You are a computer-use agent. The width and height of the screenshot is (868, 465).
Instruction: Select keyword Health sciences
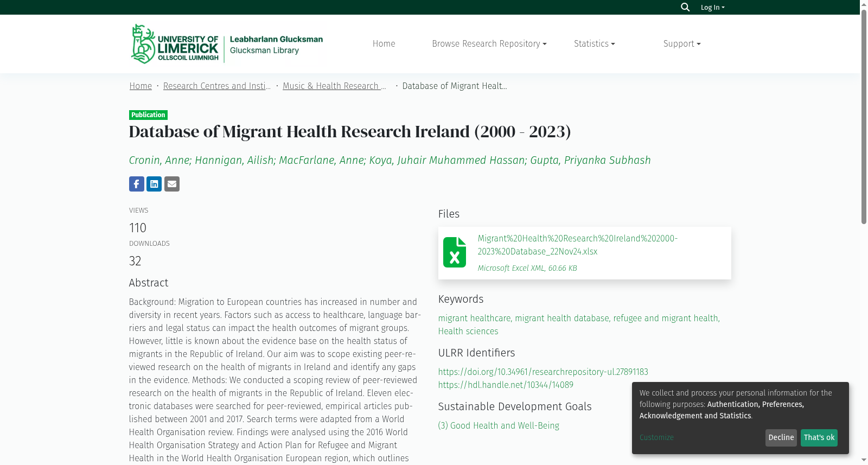pos(468,331)
